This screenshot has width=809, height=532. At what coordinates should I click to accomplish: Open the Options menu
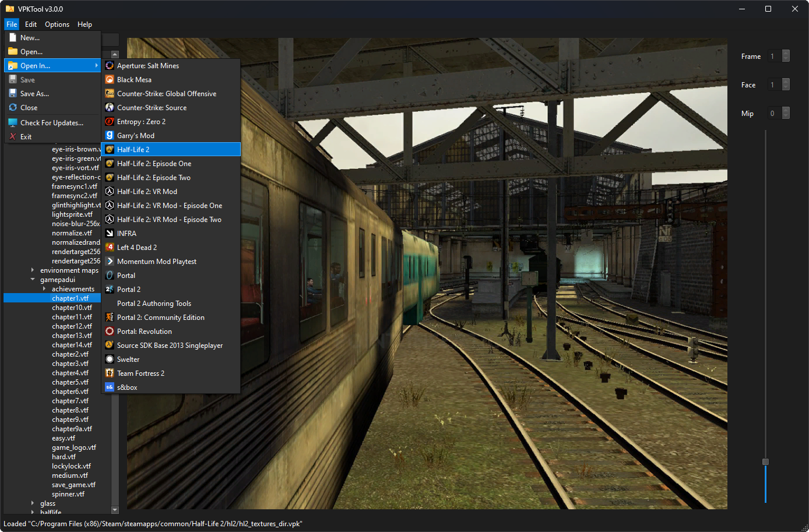[x=57, y=24]
